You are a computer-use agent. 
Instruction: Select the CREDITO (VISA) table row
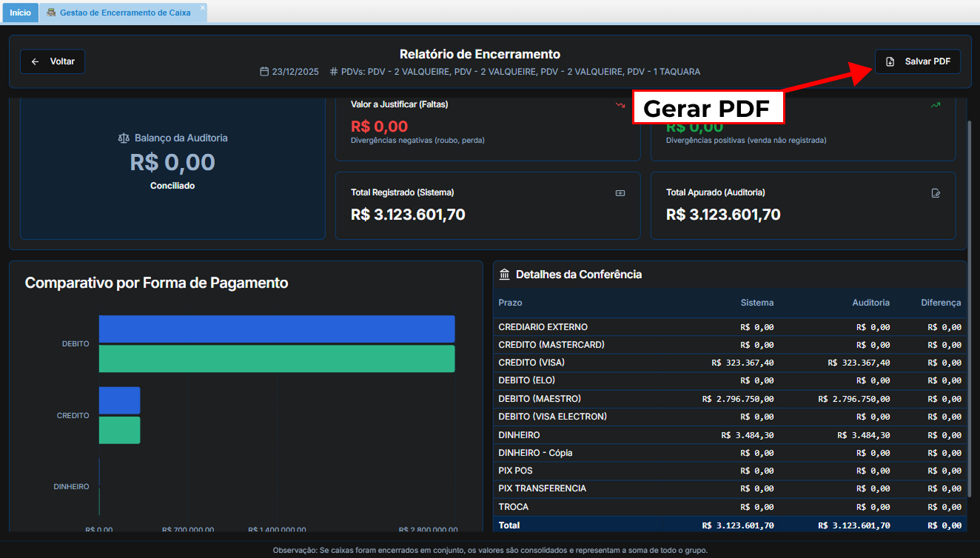point(729,363)
